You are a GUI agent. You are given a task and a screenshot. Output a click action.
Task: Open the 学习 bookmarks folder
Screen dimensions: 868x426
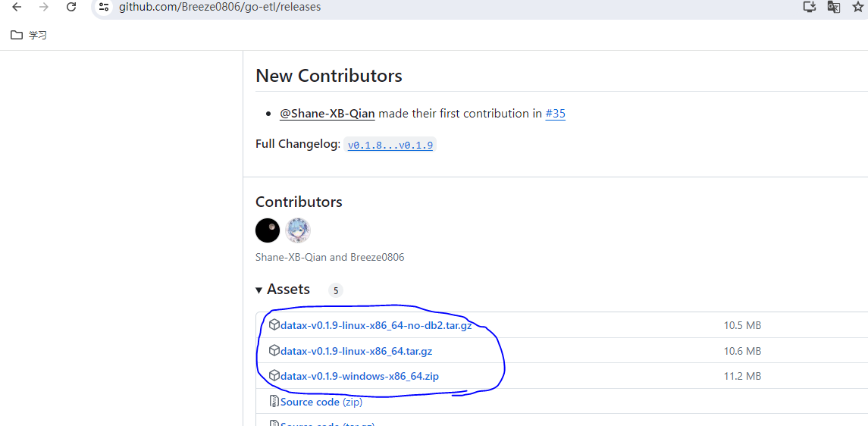pyautogui.click(x=29, y=36)
